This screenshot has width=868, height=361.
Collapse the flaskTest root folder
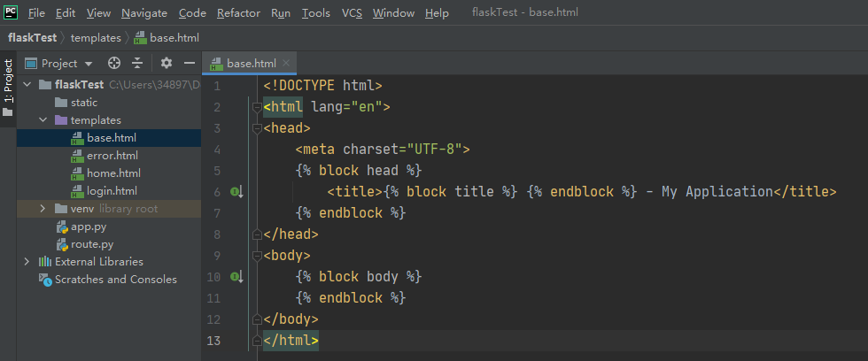tap(27, 85)
